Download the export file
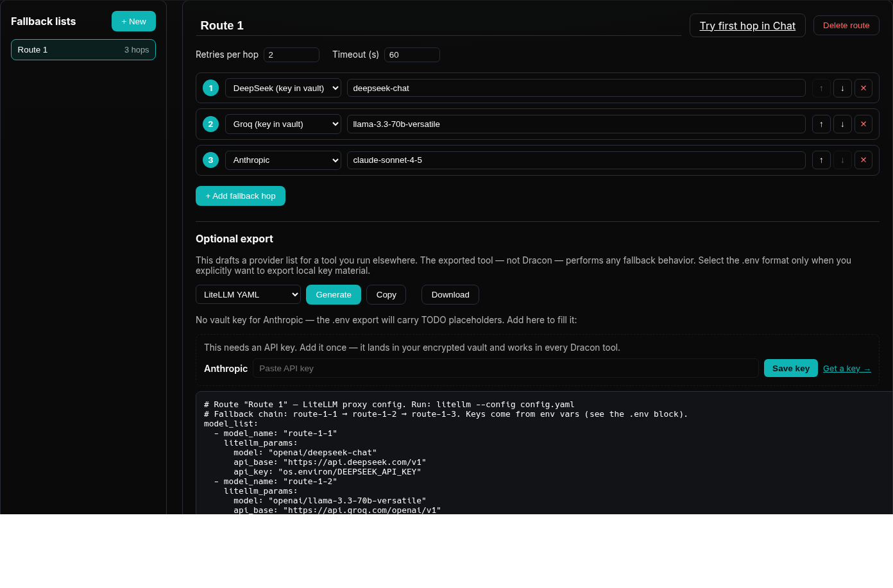This screenshot has height=588, width=893. [450, 294]
